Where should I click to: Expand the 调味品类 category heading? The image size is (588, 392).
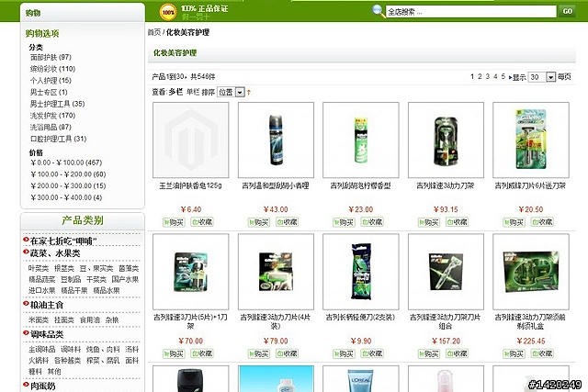coord(47,334)
